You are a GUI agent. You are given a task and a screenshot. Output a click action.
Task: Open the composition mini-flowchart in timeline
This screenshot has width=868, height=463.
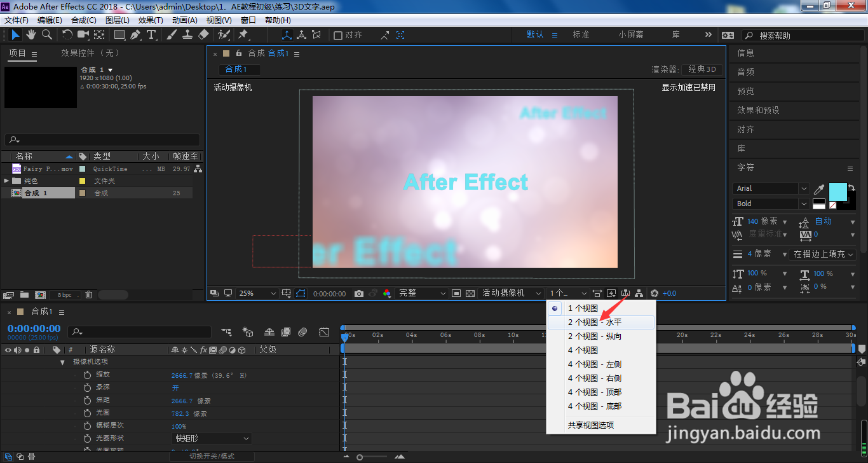[226, 332]
